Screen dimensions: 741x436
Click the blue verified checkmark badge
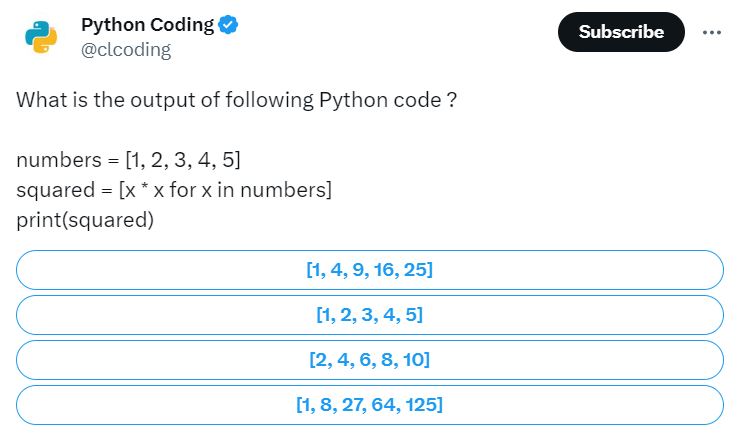(228, 25)
